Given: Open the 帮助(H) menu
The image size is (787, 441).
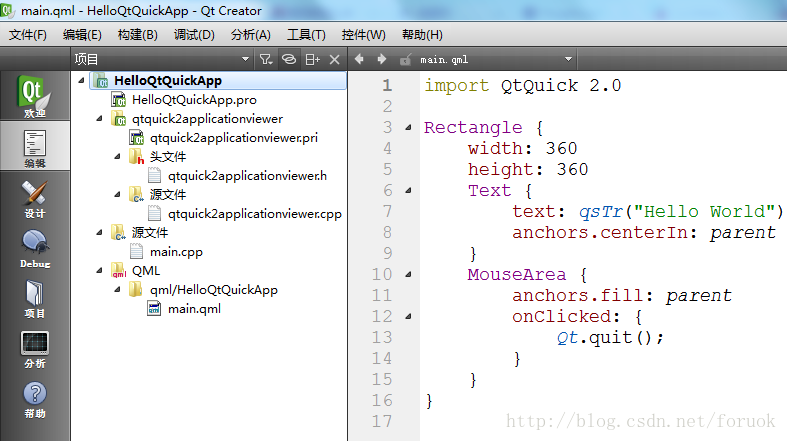Looking at the screenshot, I should coord(422,35).
